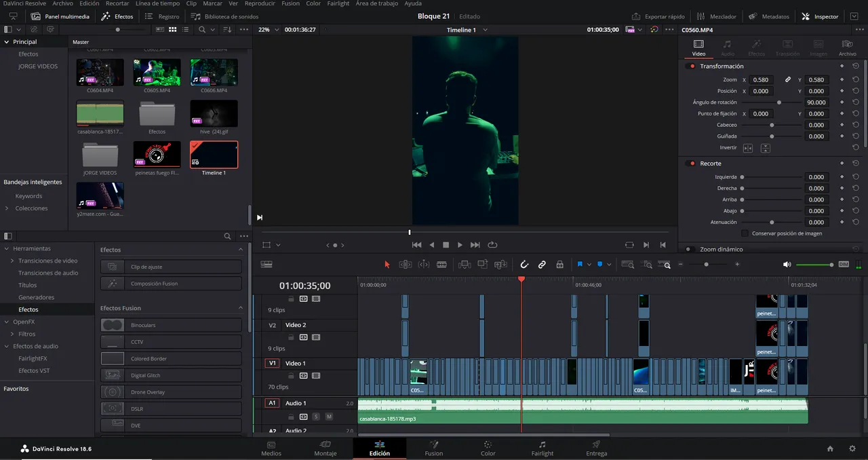868x460 pixels.
Task: Search the effects library with the magnifier
Action: coord(227,236)
